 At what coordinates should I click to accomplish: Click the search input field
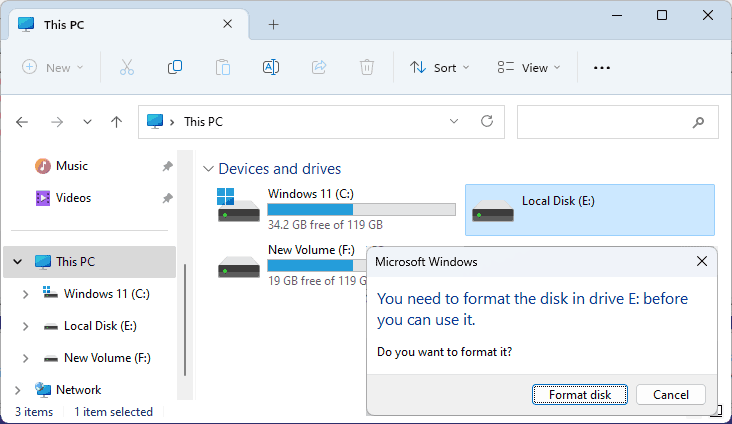click(603, 121)
